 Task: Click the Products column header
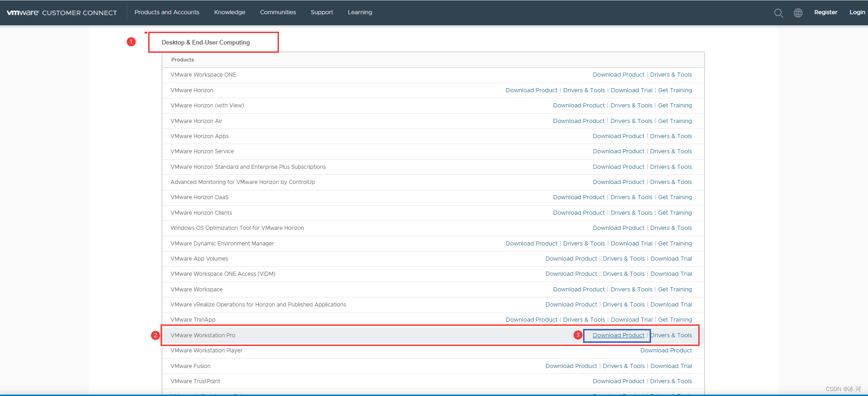(x=183, y=60)
